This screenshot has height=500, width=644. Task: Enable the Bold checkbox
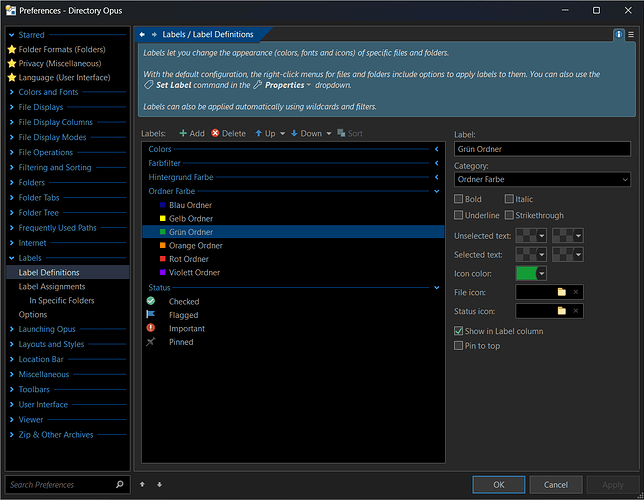pyautogui.click(x=459, y=199)
